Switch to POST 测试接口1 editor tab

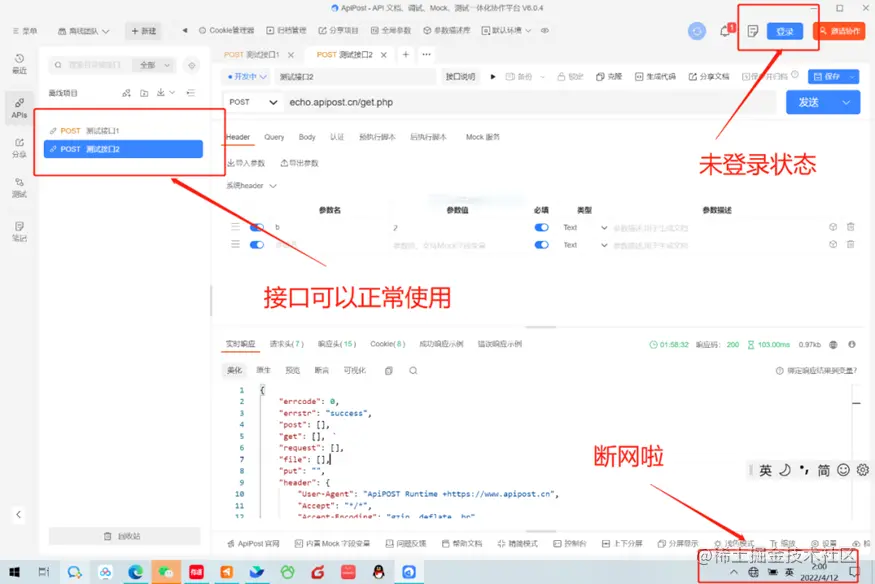pyautogui.click(x=252, y=55)
